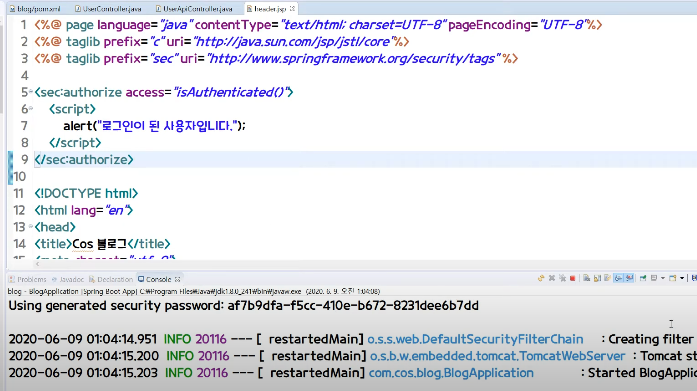697x391 pixels.
Task: Click the Declaration tab icon
Action: coord(92,279)
